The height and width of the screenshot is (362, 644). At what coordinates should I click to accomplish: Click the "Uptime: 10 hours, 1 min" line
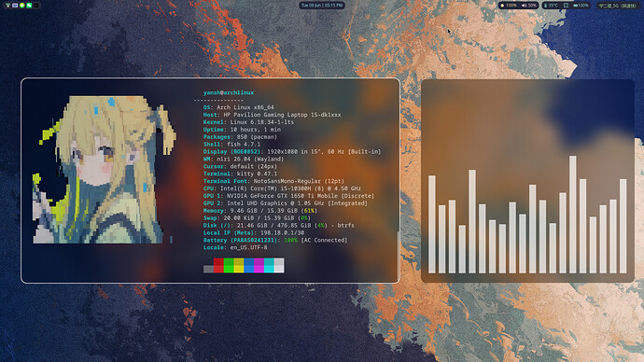coord(242,130)
